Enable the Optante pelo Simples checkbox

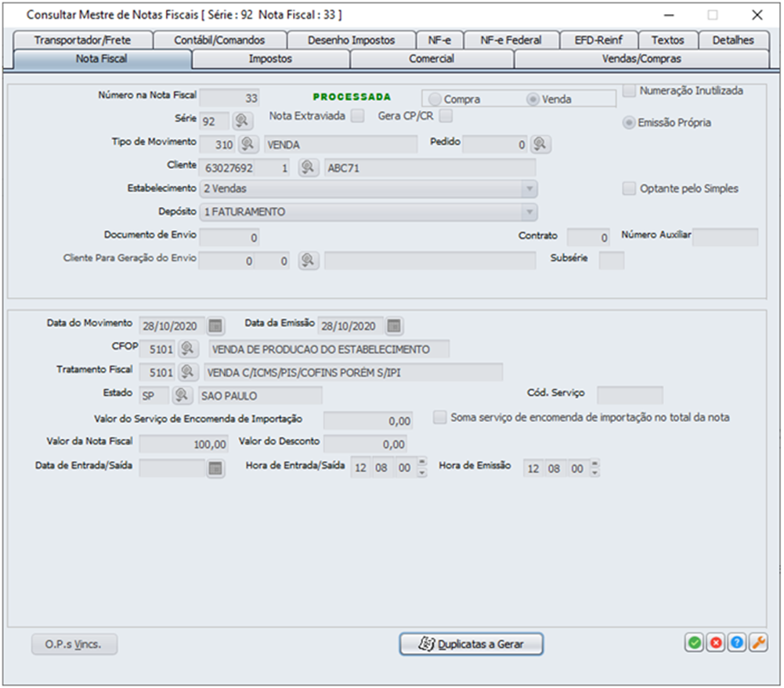tap(629, 189)
